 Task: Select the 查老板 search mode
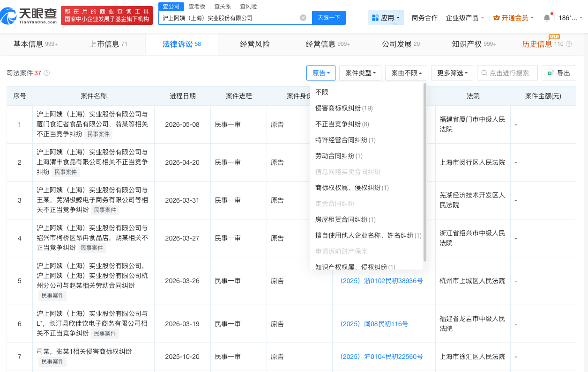pyautogui.click(x=197, y=6)
